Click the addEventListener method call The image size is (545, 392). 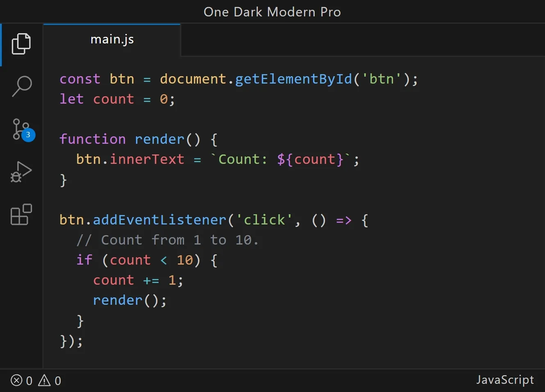pyautogui.click(x=159, y=220)
